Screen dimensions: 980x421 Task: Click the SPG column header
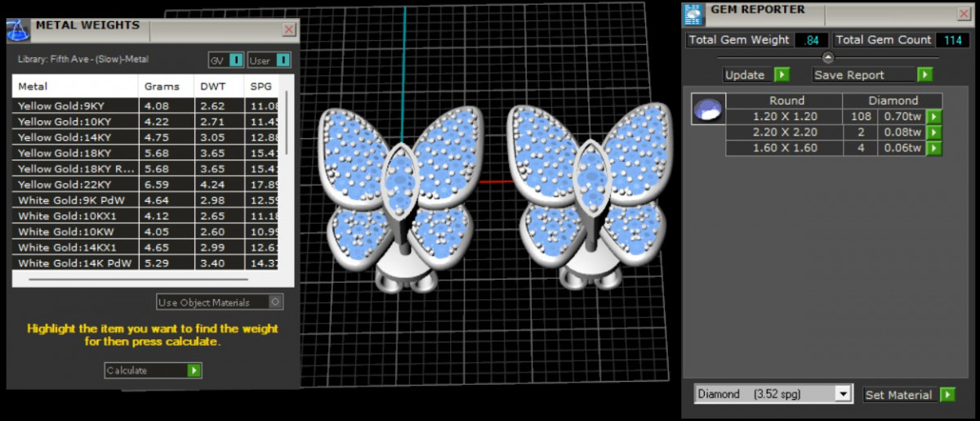coord(262,86)
